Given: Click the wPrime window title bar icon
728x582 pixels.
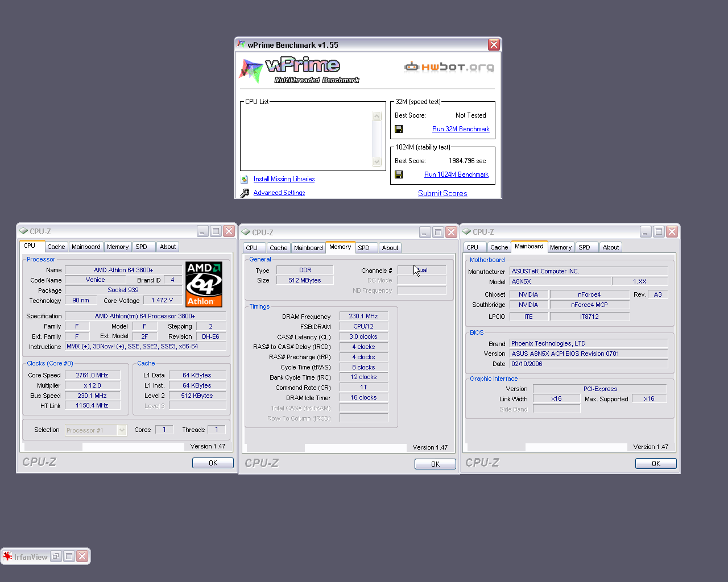Looking at the screenshot, I should point(241,44).
